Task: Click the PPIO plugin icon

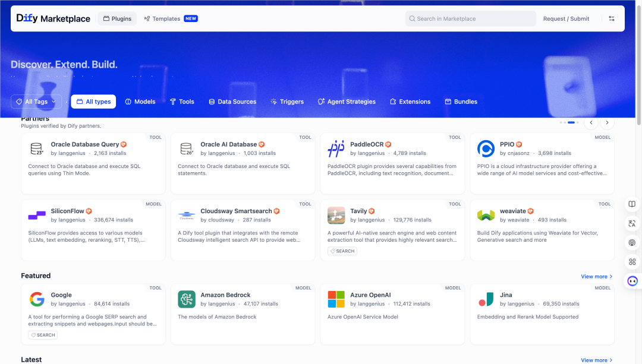Action: [486, 148]
